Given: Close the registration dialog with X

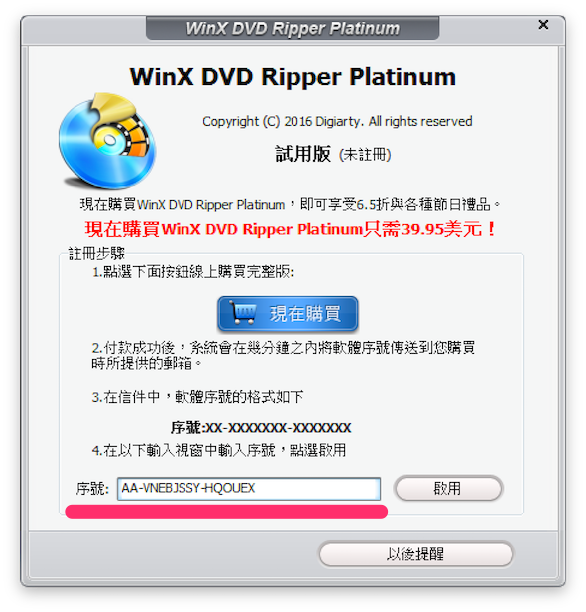Looking at the screenshot, I should coord(543,25).
